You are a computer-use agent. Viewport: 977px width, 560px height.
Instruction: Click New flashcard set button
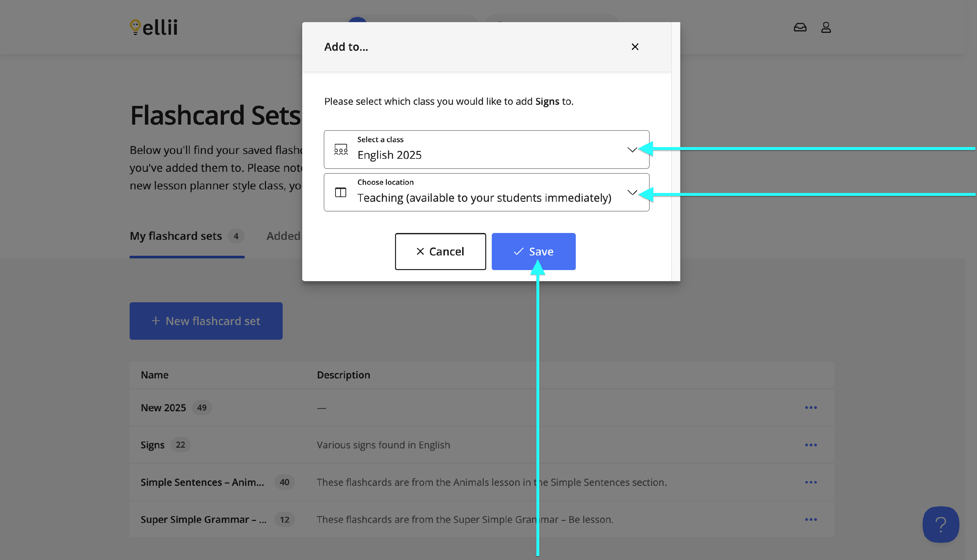click(206, 321)
